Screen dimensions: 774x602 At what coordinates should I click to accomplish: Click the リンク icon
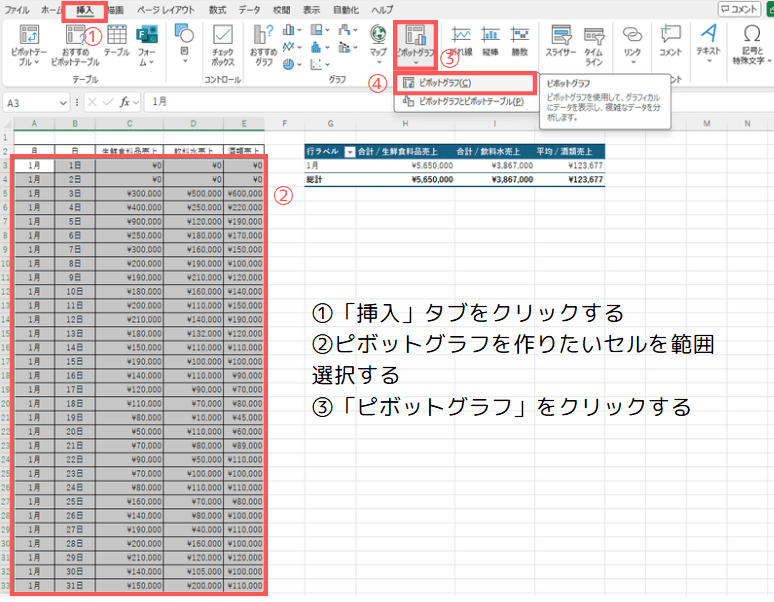[x=632, y=44]
